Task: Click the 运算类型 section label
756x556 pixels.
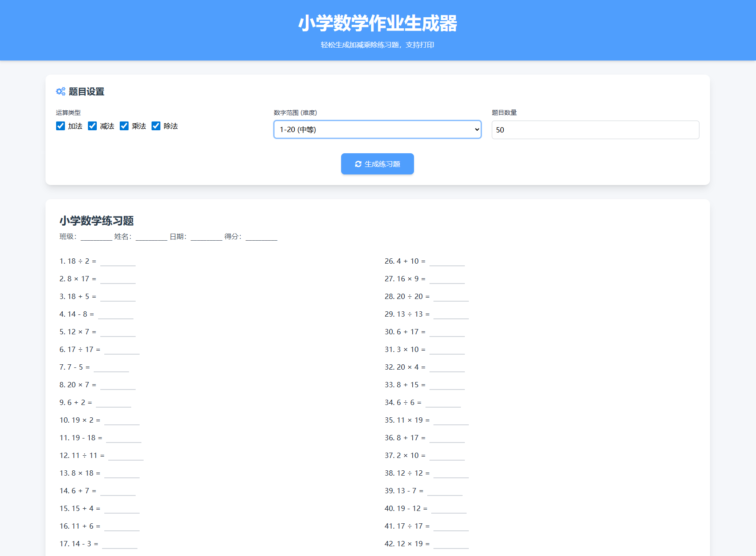Action: [x=68, y=113]
